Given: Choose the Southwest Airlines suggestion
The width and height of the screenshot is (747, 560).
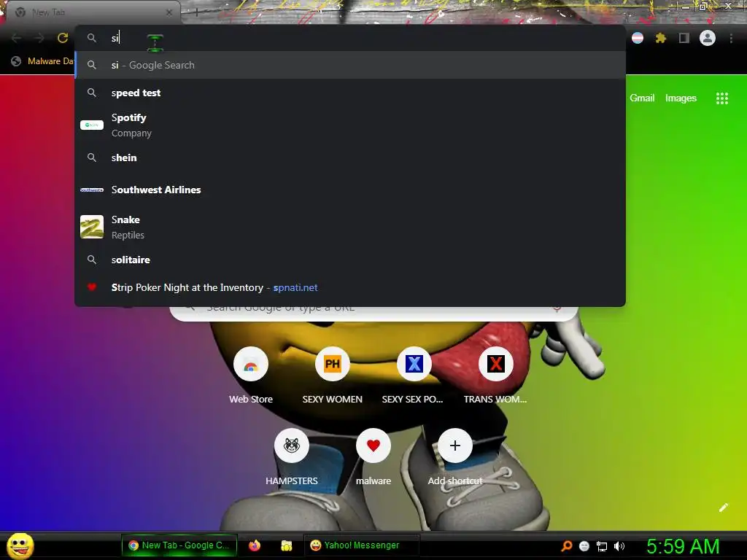Looking at the screenshot, I should click(350, 190).
